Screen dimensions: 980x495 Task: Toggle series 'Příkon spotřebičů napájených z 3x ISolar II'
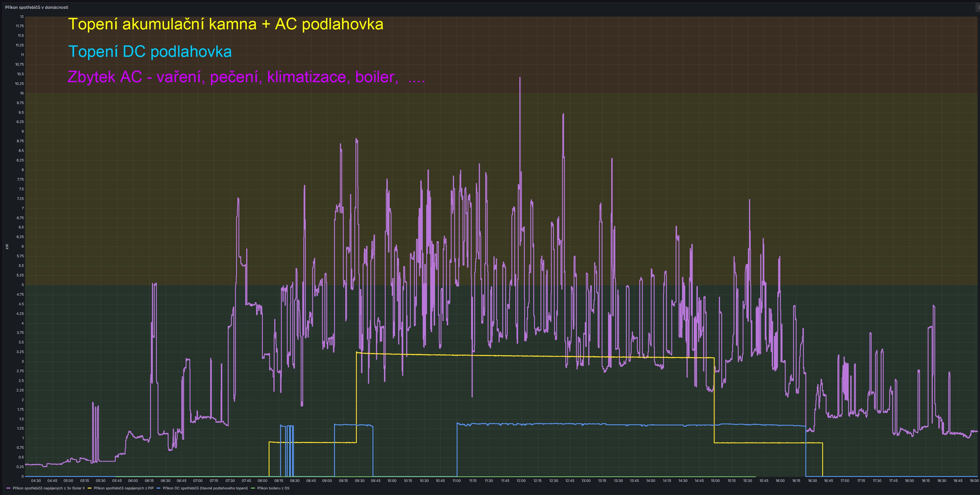(x=49, y=488)
